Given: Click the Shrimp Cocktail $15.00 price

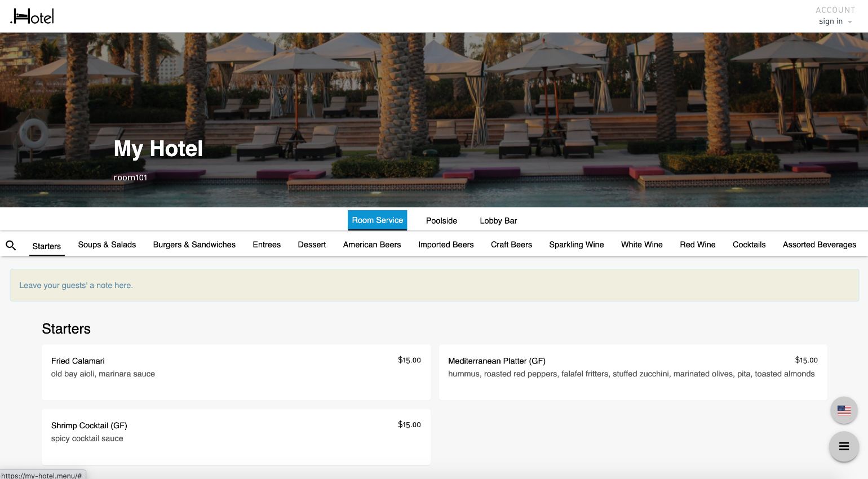Looking at the screenshot, I should 409,425.
